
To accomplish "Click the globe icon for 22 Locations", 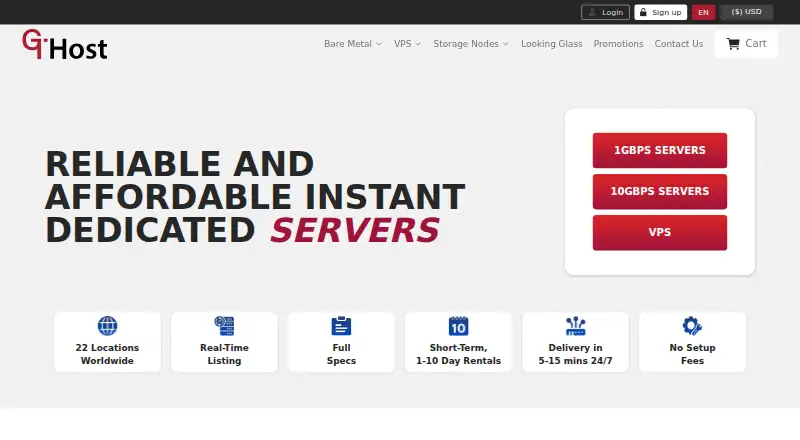I will [x=107, y=326].
